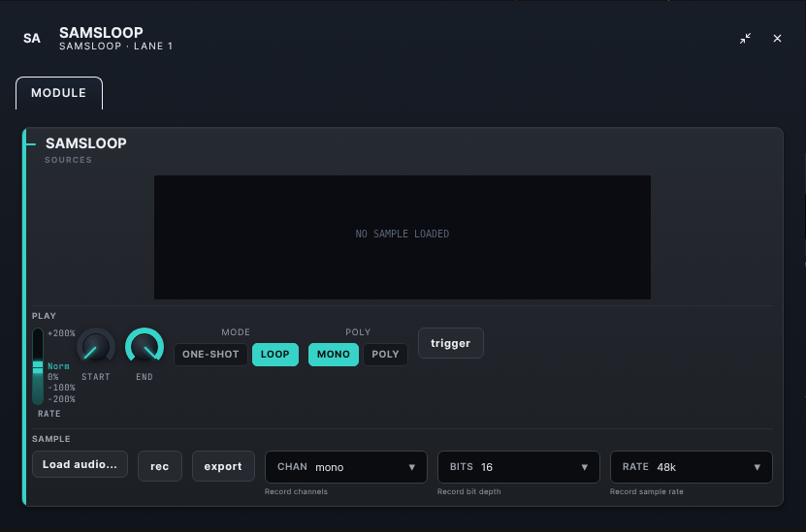Set polyphony to MONO
This screenshot has width=806, height=532.
(x=333, y=355)
